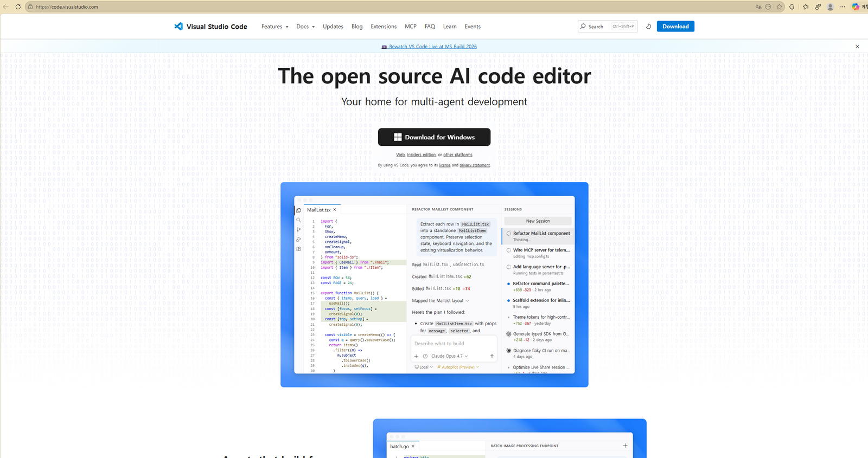Open the Updates menu item
The image size is (868, 458).
[333, 27]
